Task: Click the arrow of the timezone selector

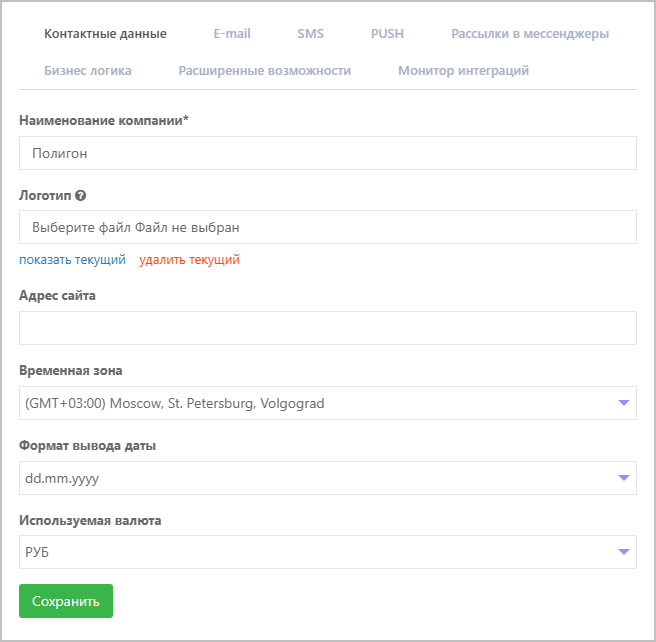Action: click(624, 403)
